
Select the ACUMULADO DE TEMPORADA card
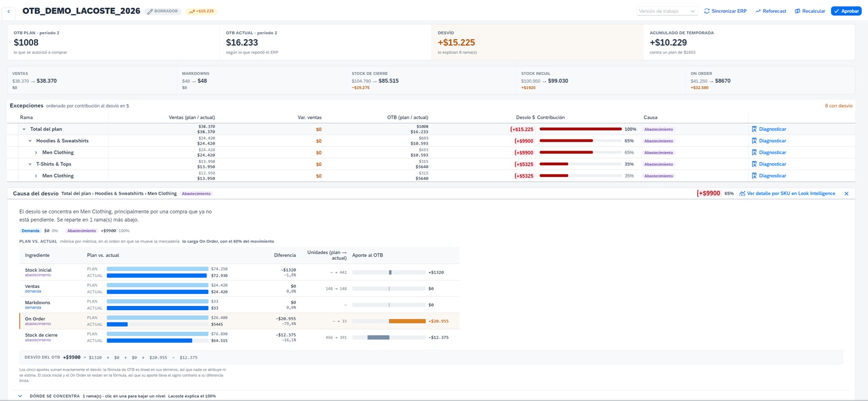pyautogui.click(x=749, y=42)
